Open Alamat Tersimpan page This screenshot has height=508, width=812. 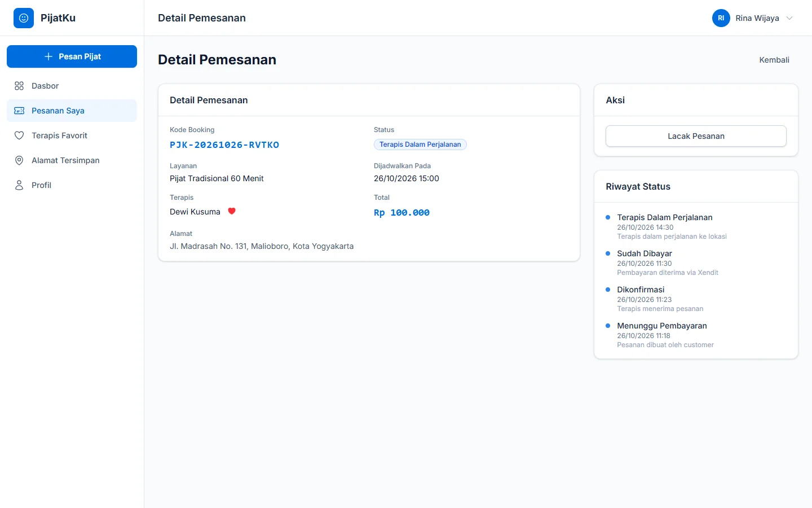coord(72,160)
